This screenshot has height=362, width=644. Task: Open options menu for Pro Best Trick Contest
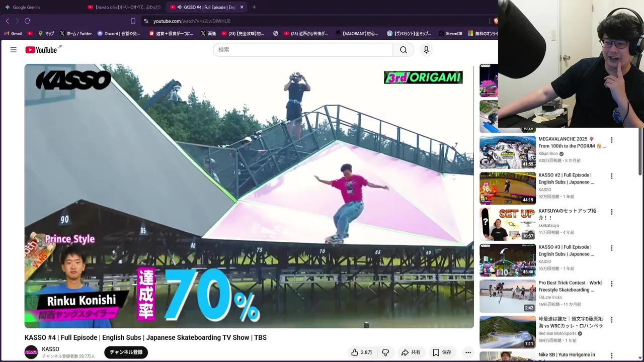coord(612,284)
